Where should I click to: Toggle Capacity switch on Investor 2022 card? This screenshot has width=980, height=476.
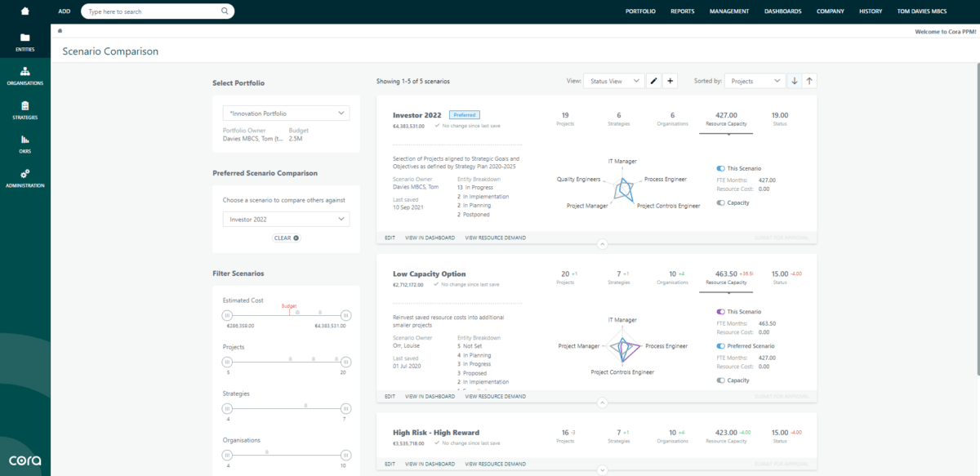coord(721,202)
